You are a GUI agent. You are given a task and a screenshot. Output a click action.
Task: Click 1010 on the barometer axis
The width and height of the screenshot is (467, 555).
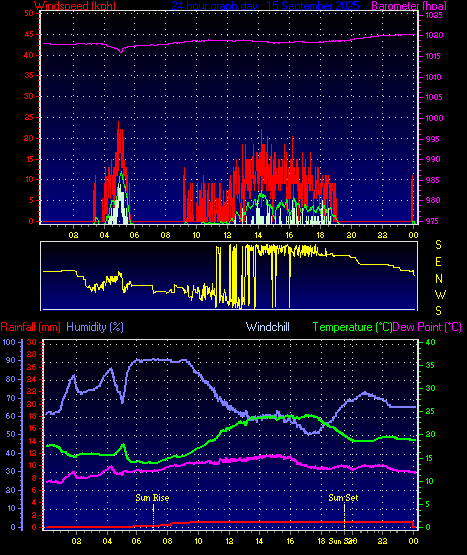coord(434,77)
